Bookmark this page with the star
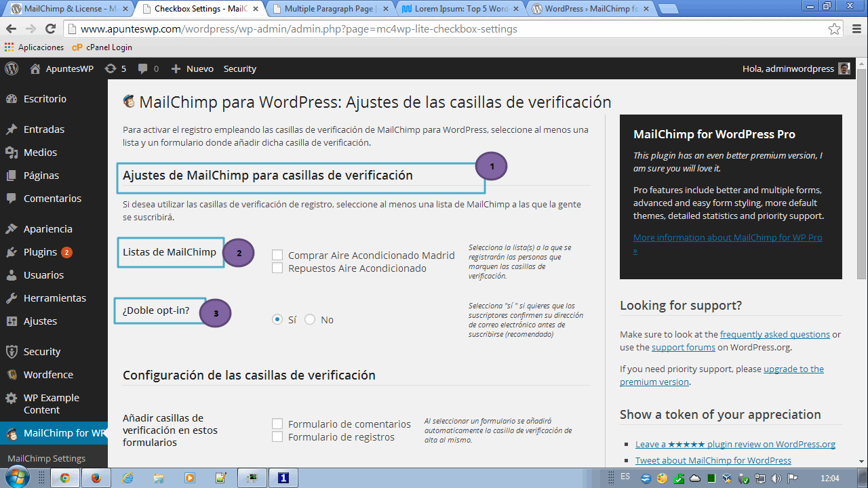The width and height of the screenshot is (868, 488). click(835, 29)
